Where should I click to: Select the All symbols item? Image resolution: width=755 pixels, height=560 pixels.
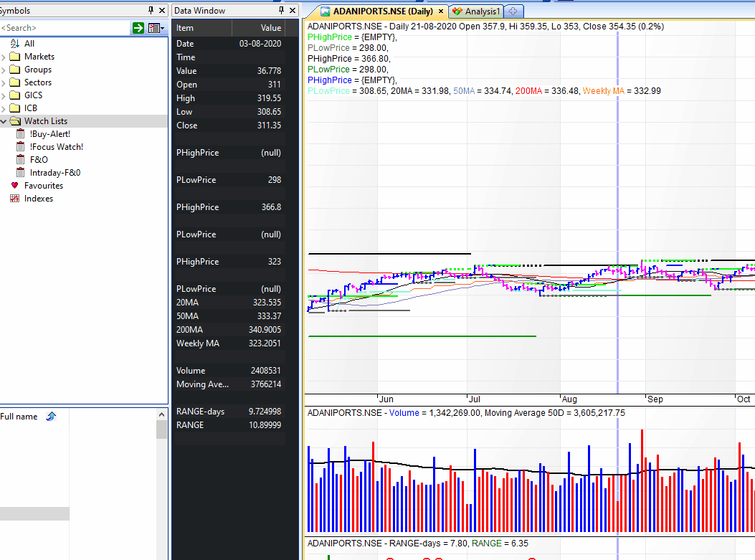tap(29, 43)
